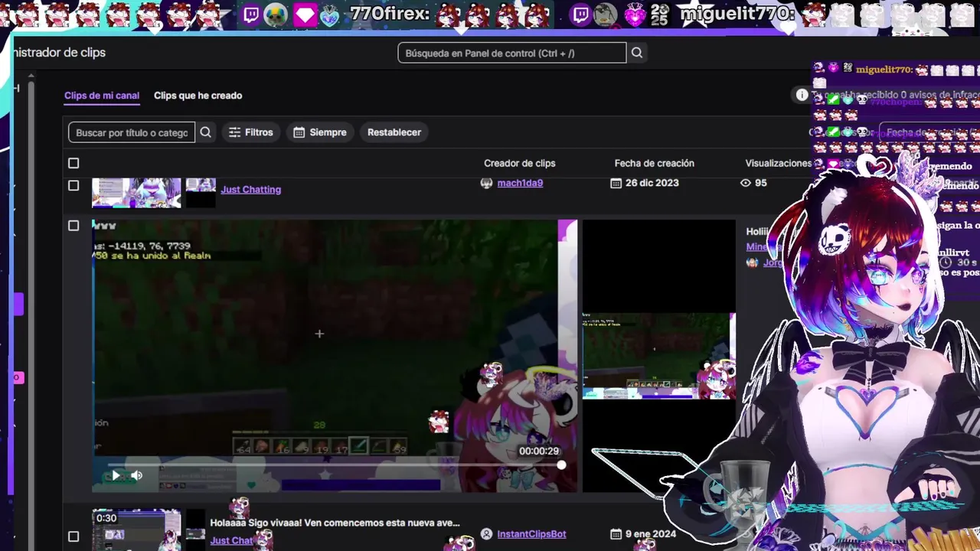Check the box for the expanded Holiii clip
The image size is (980, 551).
[x=73, y=226]
